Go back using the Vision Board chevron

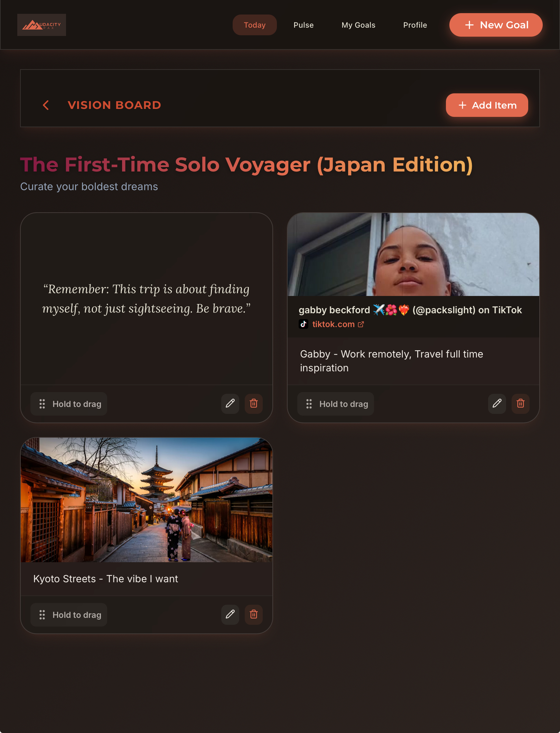(46, 105)
